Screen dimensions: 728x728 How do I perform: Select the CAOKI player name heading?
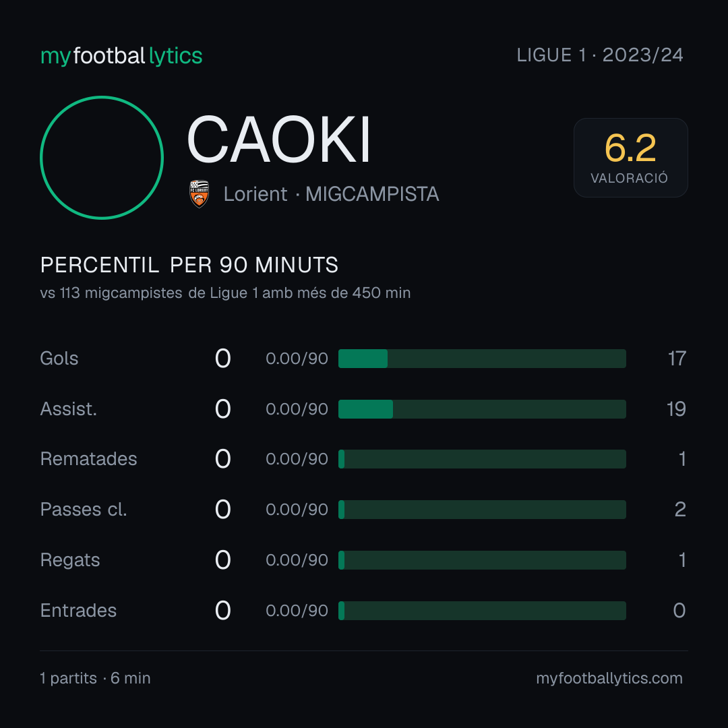278,140
